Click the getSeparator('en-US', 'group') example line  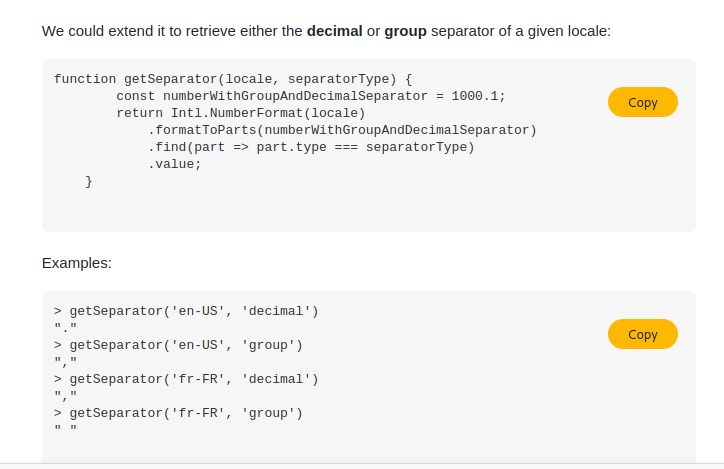tap(178, 345)
